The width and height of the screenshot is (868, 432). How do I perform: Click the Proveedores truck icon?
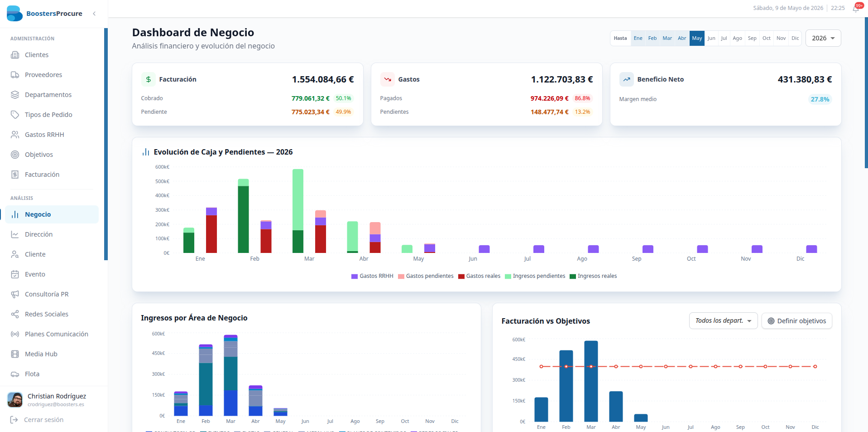pyautogui.click(x=15, y=75)
